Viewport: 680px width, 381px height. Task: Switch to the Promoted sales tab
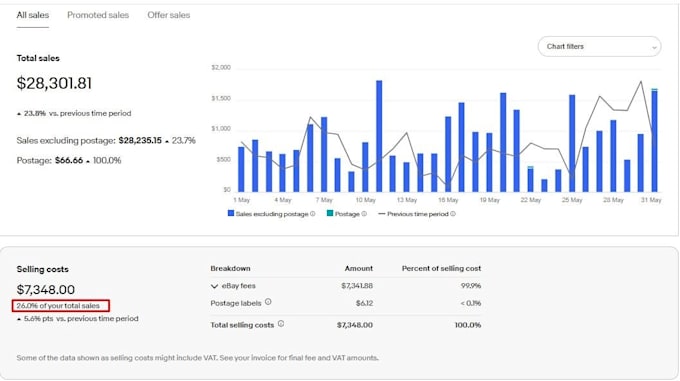(98, 15)
